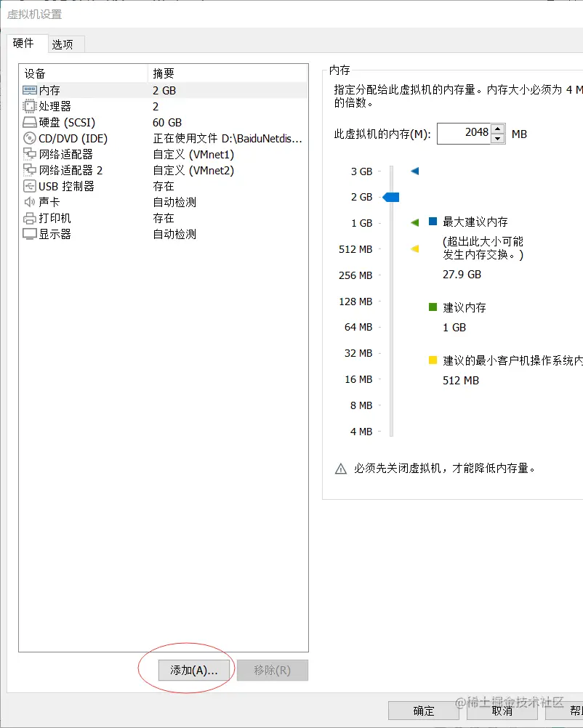Select the USB 控制器 row

[x=164, y=186]
